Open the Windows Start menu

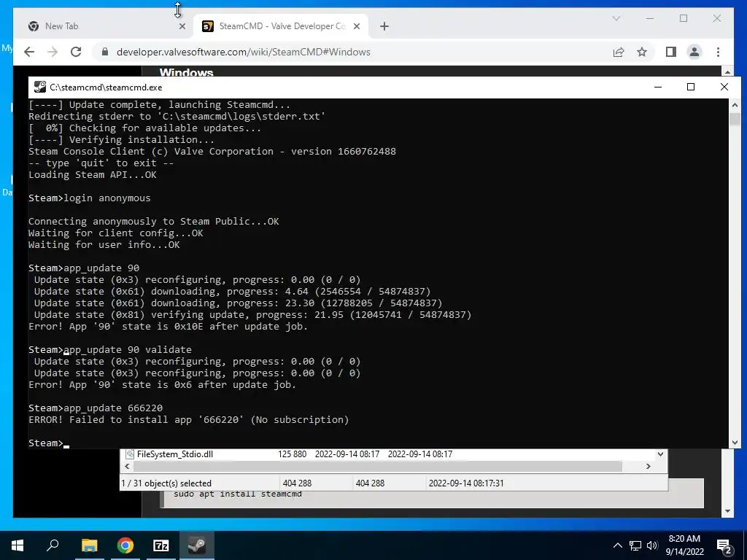coord(18,545)
